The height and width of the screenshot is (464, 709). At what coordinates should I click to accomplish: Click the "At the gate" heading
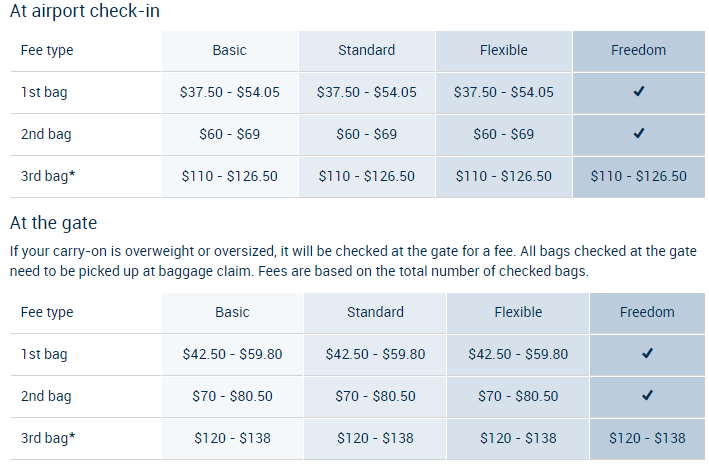click(53, 223)
